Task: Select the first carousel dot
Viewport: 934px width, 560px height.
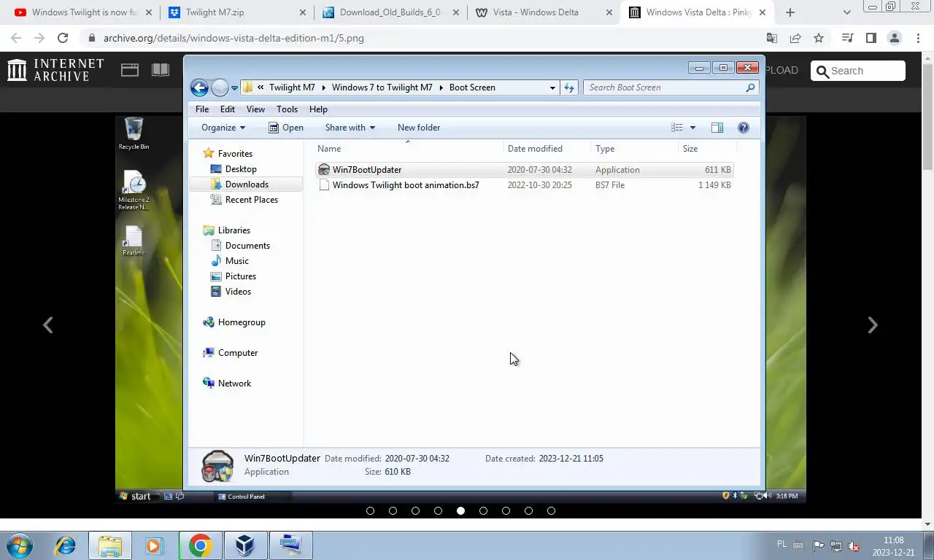Action: point(370,511)
